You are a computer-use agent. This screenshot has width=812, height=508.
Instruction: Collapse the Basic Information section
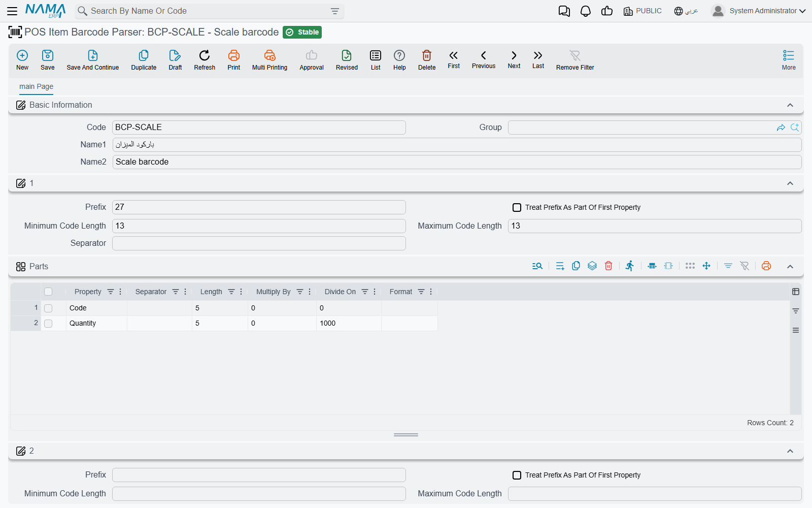click(790, 105)
